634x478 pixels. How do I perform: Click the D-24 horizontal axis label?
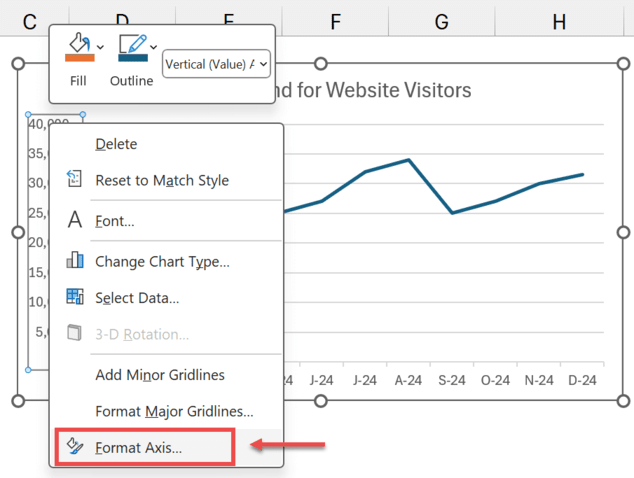click(581, 380)
